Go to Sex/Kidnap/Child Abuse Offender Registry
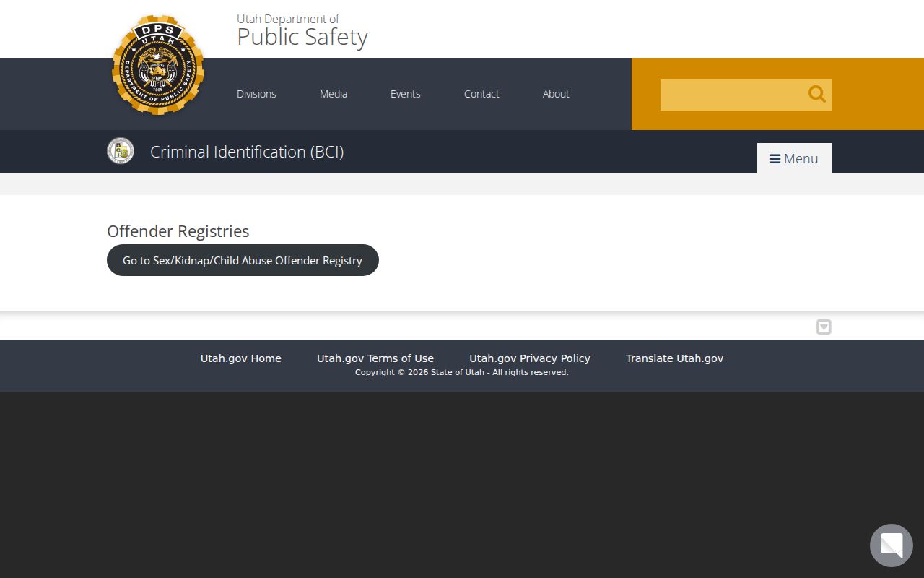This screenshot has height=578, width=924. [x=243, y=260]
